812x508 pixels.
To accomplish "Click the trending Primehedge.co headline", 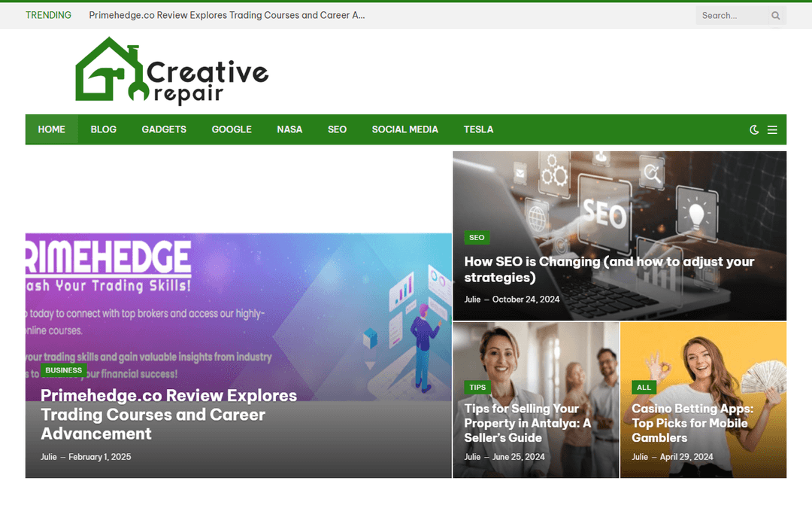I will pos(227,15).
